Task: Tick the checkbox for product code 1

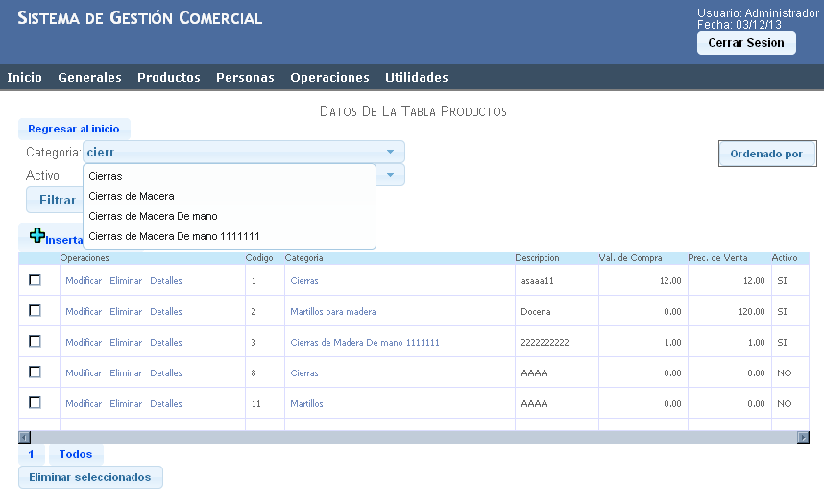Action: 35,279
